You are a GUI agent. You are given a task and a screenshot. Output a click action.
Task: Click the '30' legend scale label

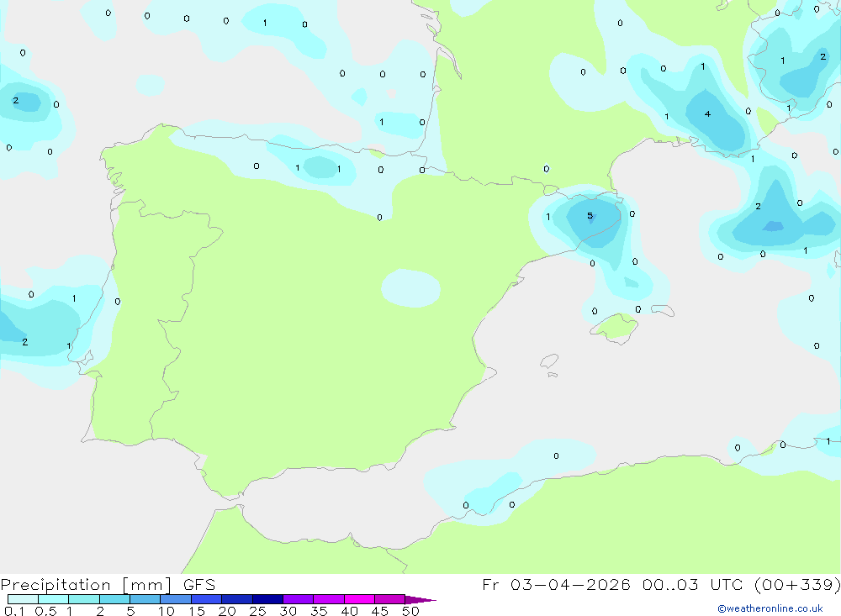tap(288, 611)
